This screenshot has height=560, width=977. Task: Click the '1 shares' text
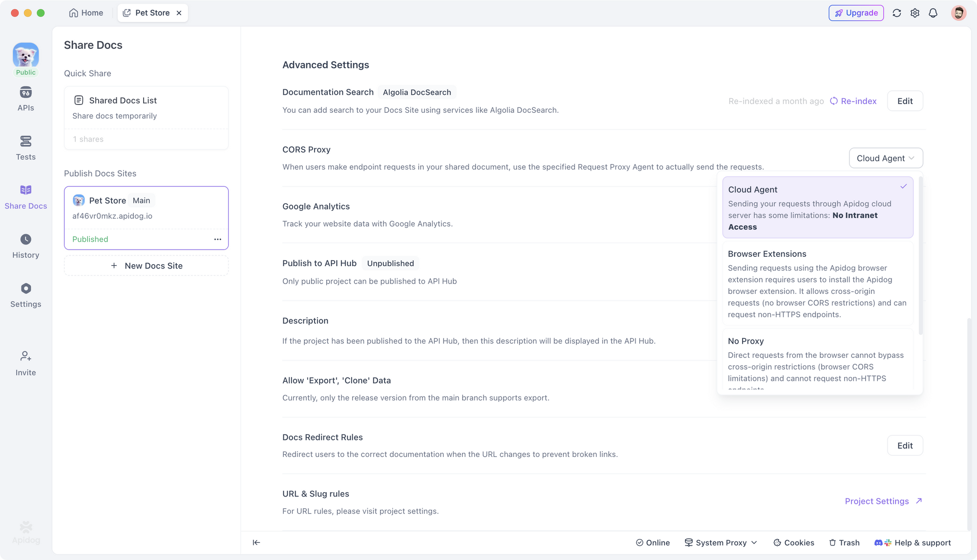pos(88,139)
